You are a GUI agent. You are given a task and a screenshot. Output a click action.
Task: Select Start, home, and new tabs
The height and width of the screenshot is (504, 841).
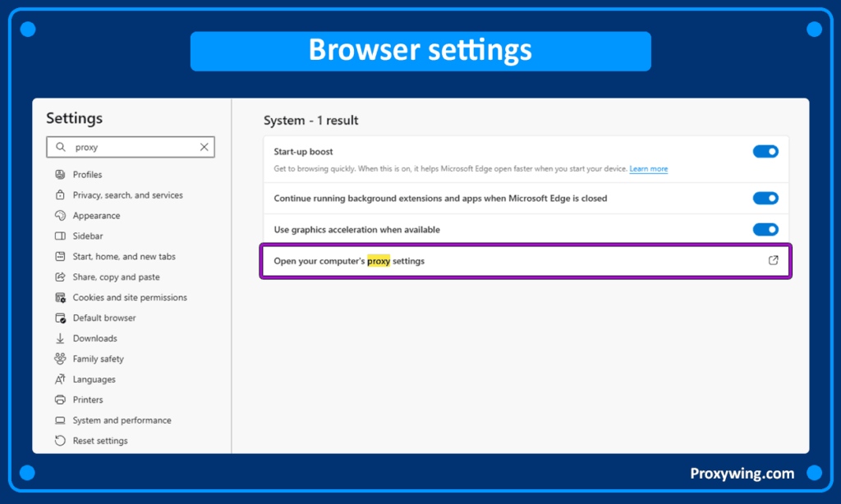(124, 257)
